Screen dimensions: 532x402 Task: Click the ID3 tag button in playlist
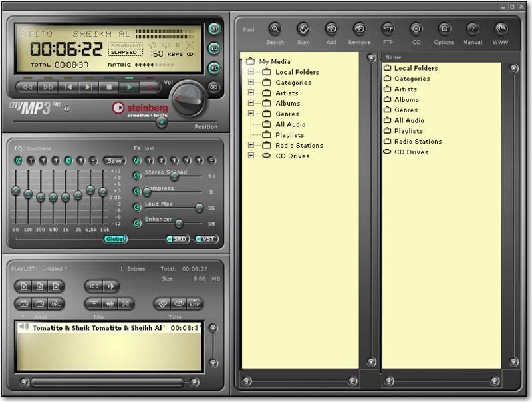(x=94, y=286)
